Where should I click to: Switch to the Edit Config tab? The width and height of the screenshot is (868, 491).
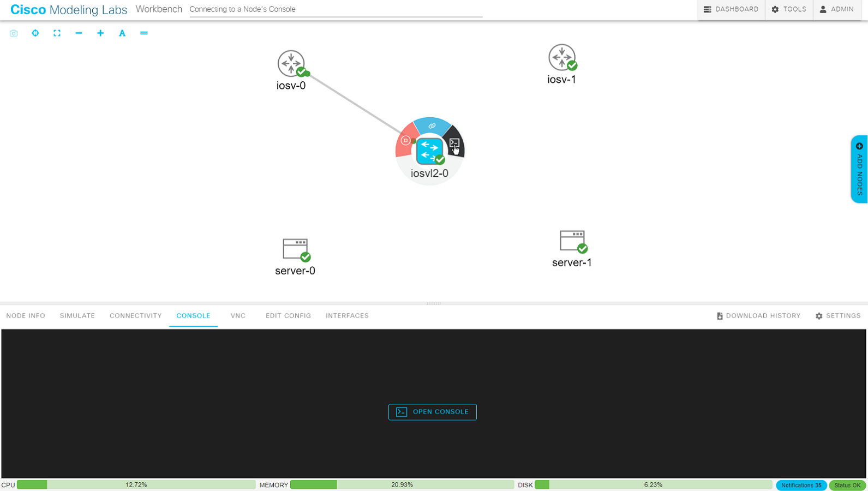click(x=288, y=316)
